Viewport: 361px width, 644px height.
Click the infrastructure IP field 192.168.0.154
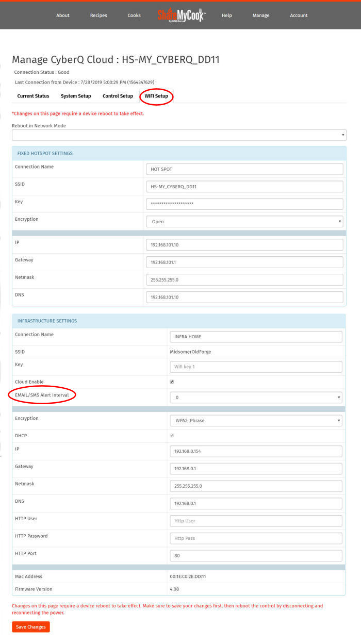[x=256, y=451]
